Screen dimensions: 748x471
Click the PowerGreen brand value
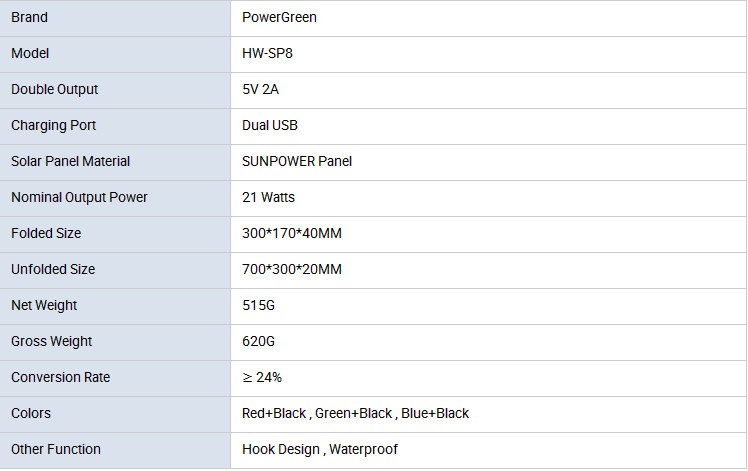[x=279, y=17]
